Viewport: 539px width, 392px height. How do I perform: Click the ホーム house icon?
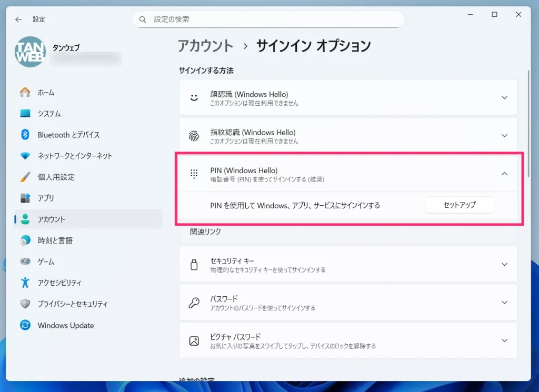(25, 93)
